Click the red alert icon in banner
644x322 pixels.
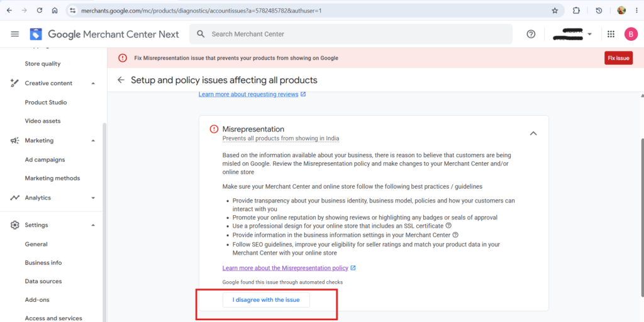point(123,58)
